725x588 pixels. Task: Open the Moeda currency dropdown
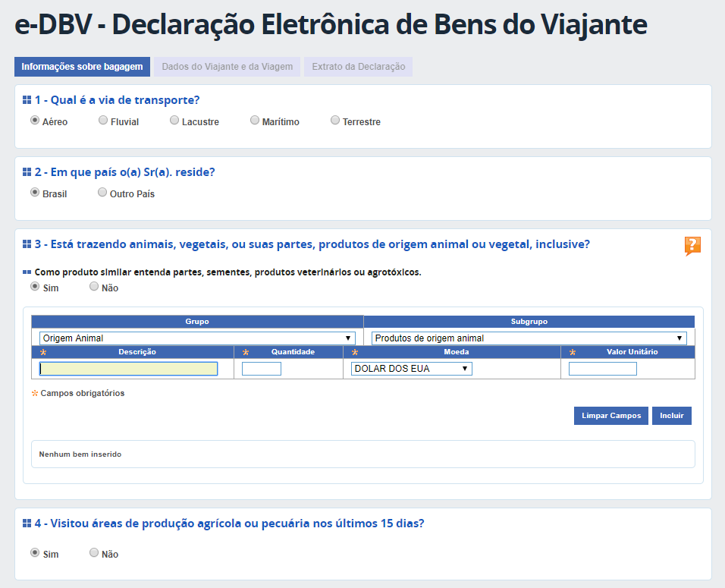click(412, 369)
